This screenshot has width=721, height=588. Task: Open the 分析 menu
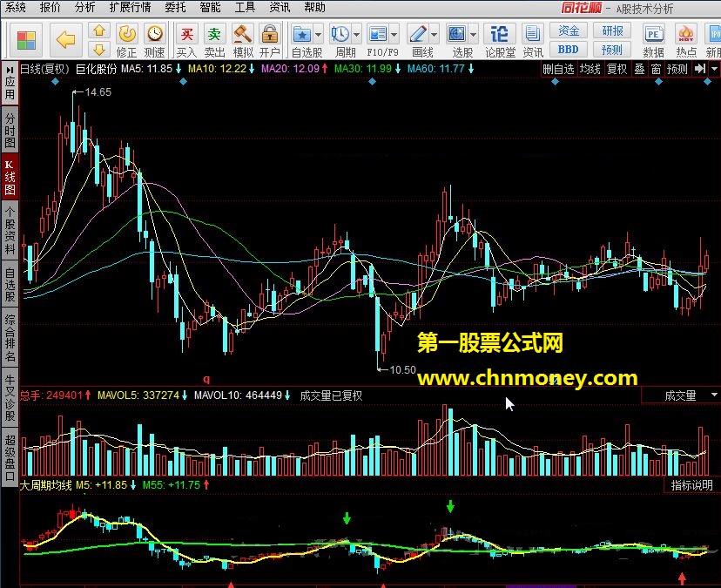point(84,7)
